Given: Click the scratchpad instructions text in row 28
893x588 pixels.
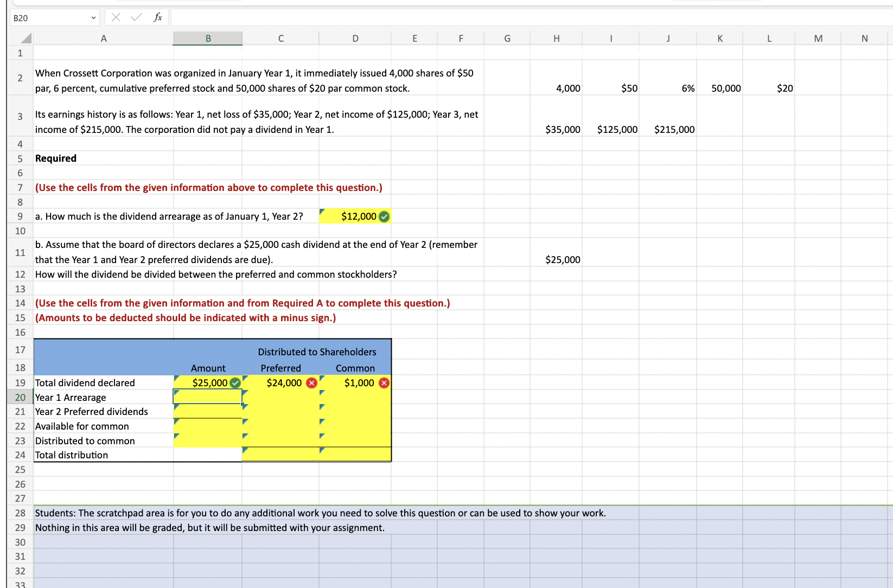Looking at the screenshot, I should coord(321,513).
